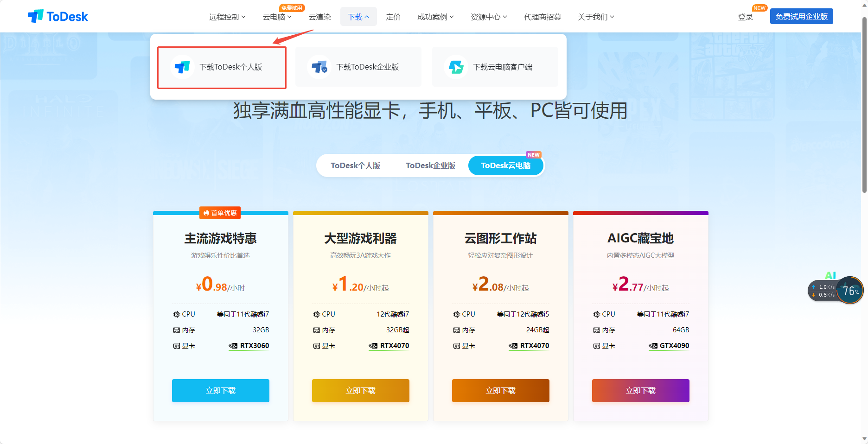Click the 内存 icon in 主流游戏特惠 card
The image size is (868, 444).
click(176, 330)
